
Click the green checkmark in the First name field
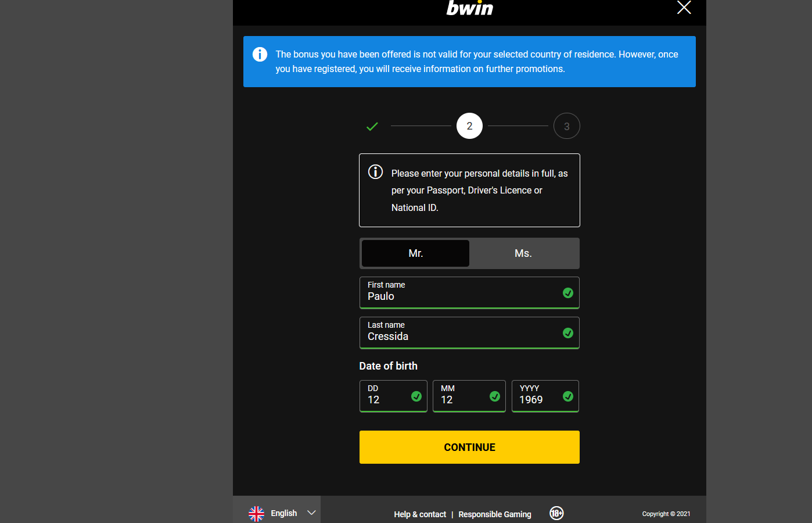point(568,293)
